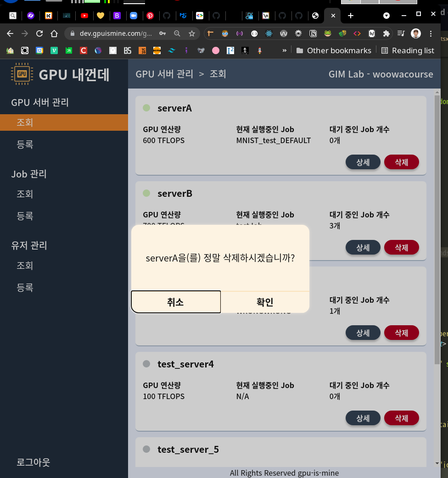Click test_server4's gray status indicator dot
Screen dimensions: 448x478
pyautogui.click(x=146, y=363)
